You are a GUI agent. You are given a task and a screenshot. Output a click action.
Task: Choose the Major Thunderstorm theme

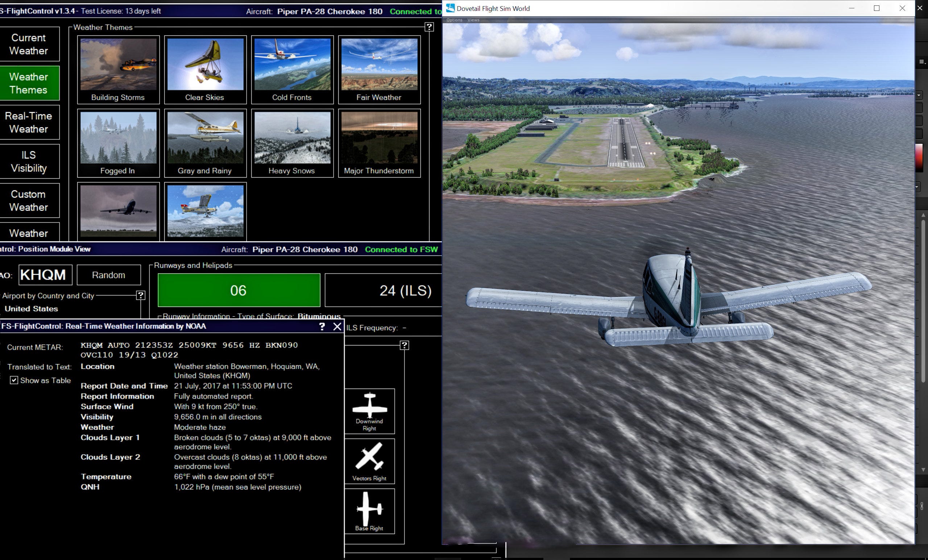coord(379,143)
